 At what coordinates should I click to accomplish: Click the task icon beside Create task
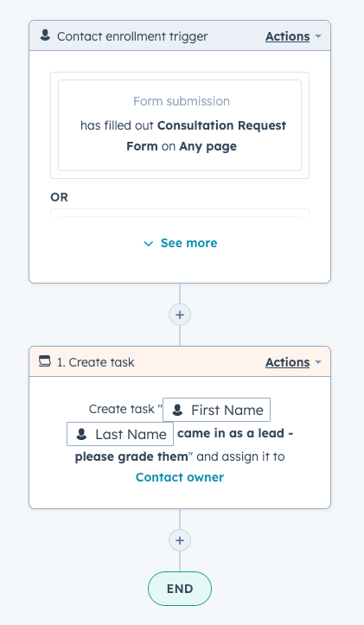click(45, 361)
